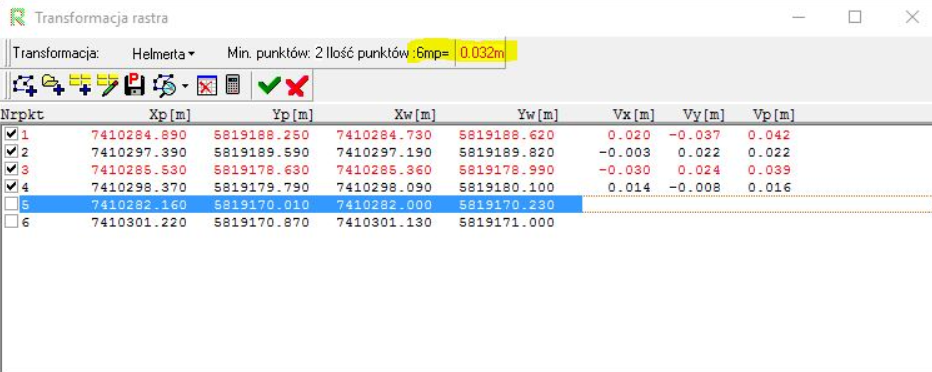
Task: Click the Vp[m] column header
Action: (774, 114)
